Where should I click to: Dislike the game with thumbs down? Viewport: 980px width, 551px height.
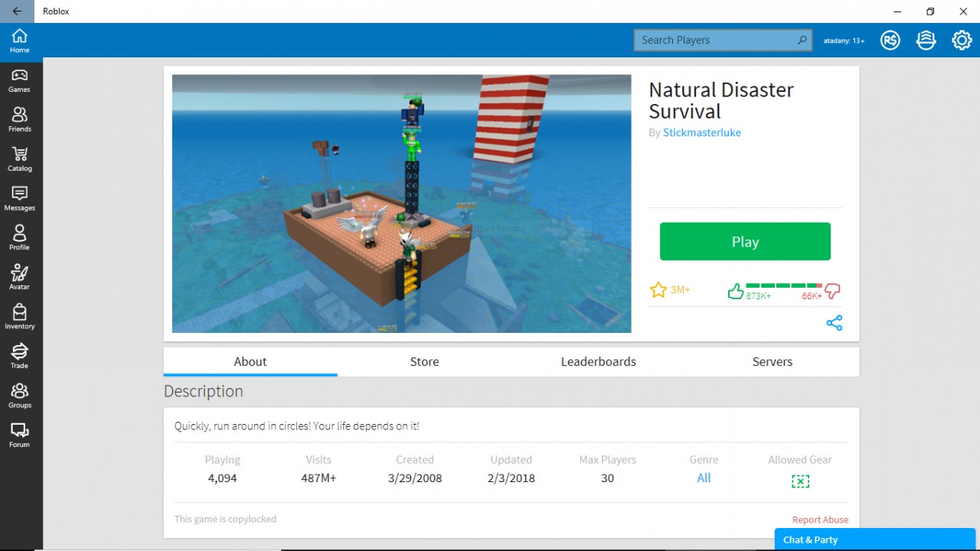(x=832, y=291)
